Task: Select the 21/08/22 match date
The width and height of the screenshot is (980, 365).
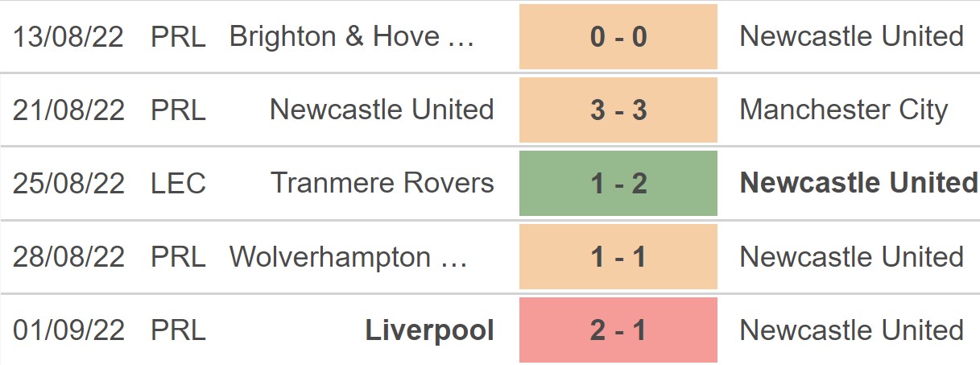Action: [69, 110]
